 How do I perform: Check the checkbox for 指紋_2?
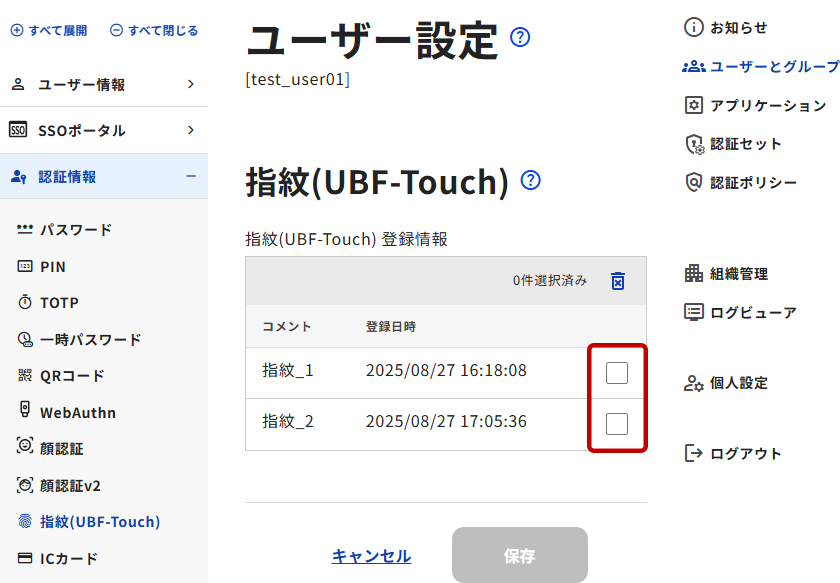click(x=617, y=424)
